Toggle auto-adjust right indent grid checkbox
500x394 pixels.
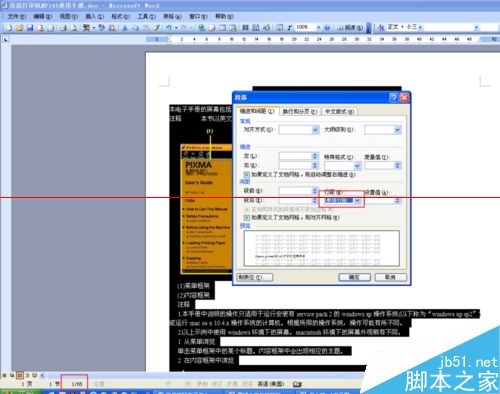[x=247, y=174]
